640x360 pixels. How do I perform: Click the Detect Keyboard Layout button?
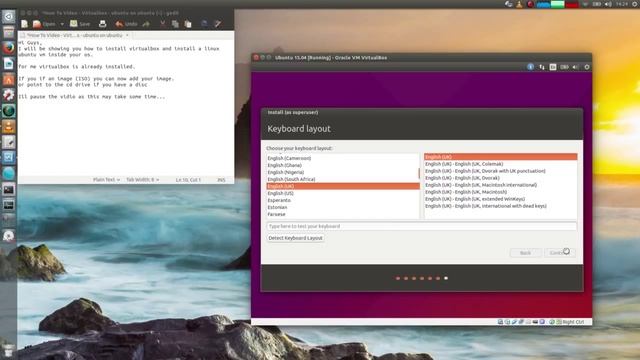pyautogui.click(x=296, y=238)
